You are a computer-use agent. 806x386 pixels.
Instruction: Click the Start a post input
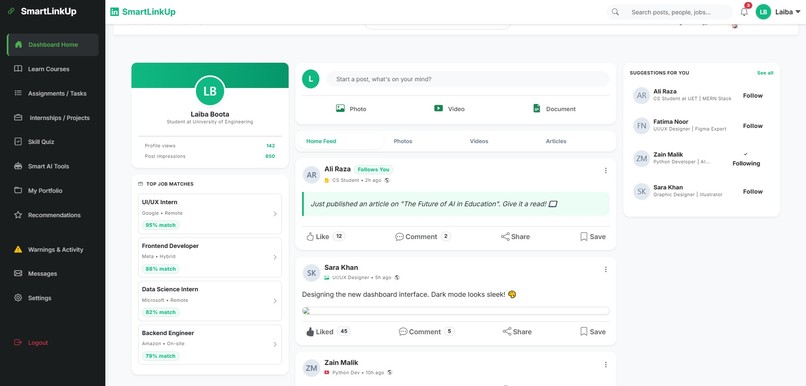(468, 79)
